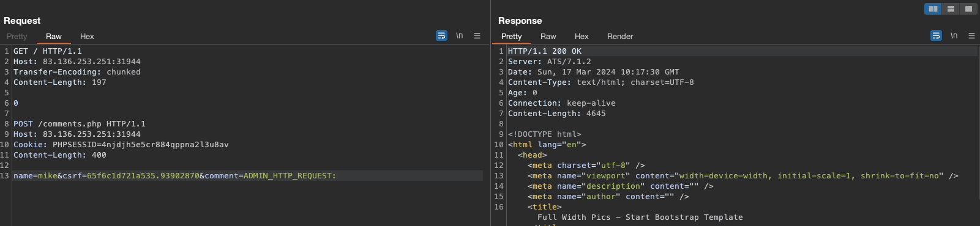Screen dimensions: 980x226
Task: Click the 'Response' panel heading
Action: click(520, 21)
